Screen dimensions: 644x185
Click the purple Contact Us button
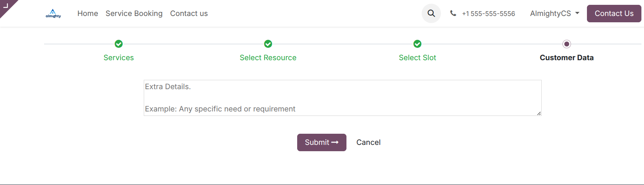coord(614,13)
